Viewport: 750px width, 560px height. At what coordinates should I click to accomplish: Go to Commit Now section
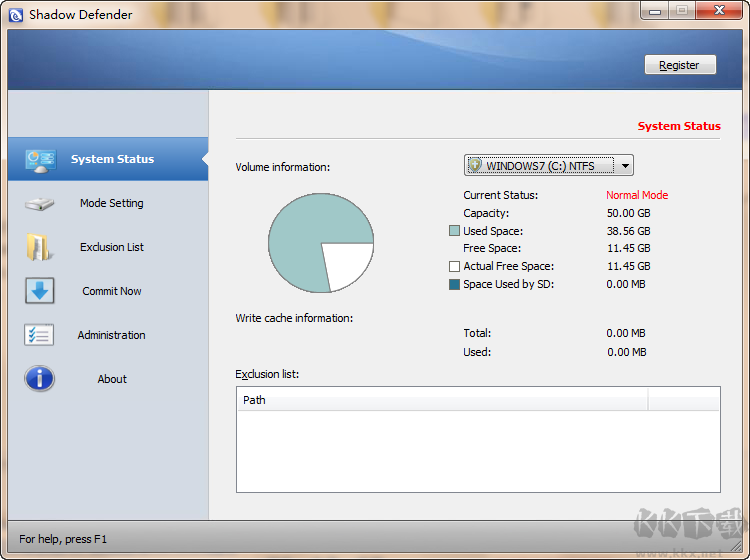click(111, 291)
